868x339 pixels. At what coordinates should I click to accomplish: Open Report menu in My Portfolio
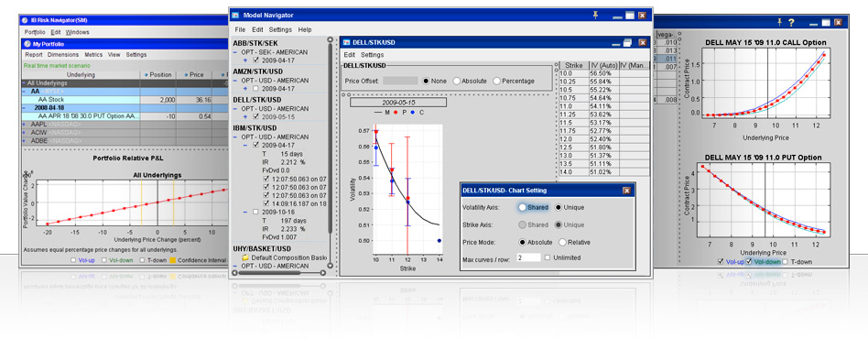tap(34, 55)
